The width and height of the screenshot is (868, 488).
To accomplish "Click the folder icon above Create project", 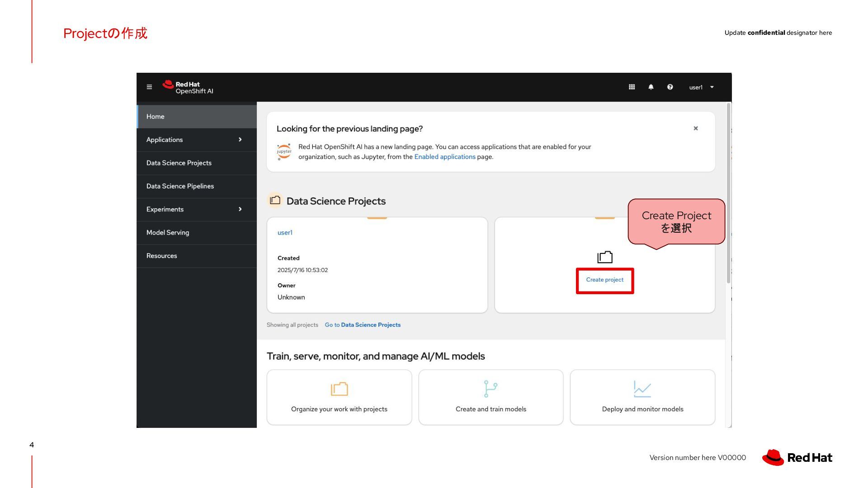I will 605,257.
